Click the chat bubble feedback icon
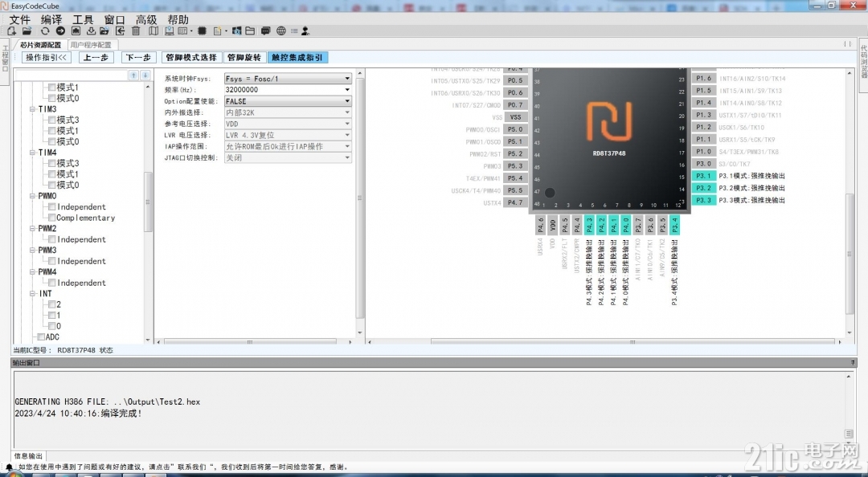Image resolution: width=868 pixels, height=477 pixels. coord(266,31)
